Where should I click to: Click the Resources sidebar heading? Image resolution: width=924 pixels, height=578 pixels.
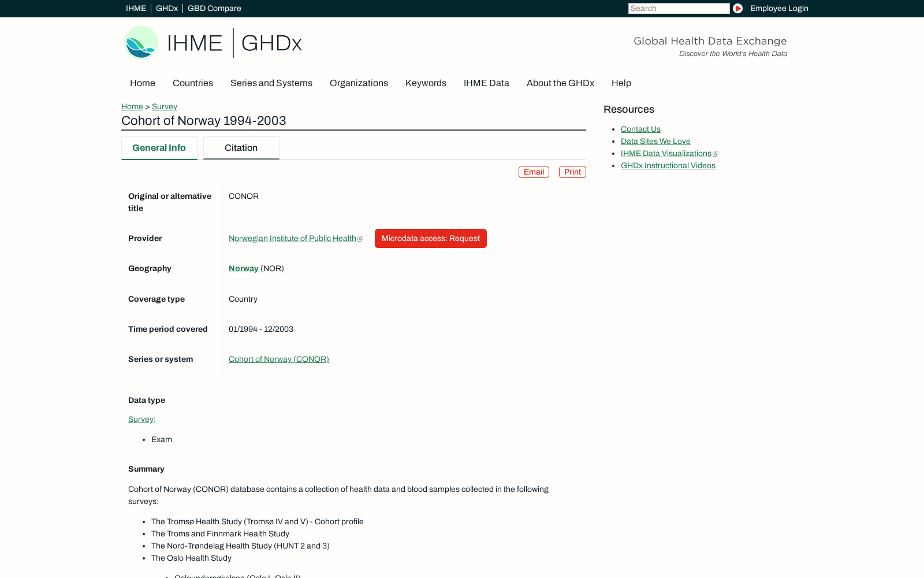pos(629,109)
